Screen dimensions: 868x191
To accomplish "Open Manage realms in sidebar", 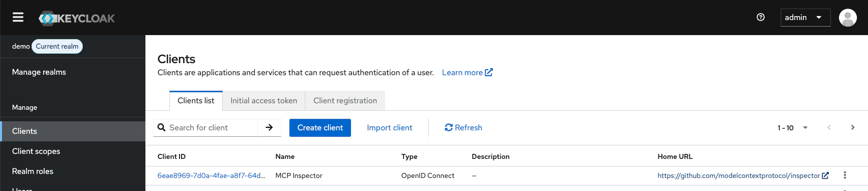I will point(39,72).
